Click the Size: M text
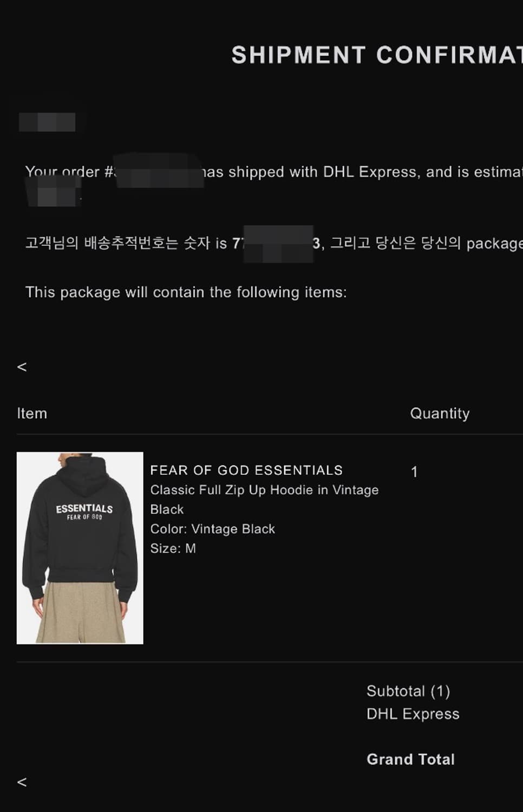The width and height of the screenshot is (523, 812). click(x=173, y=548)
